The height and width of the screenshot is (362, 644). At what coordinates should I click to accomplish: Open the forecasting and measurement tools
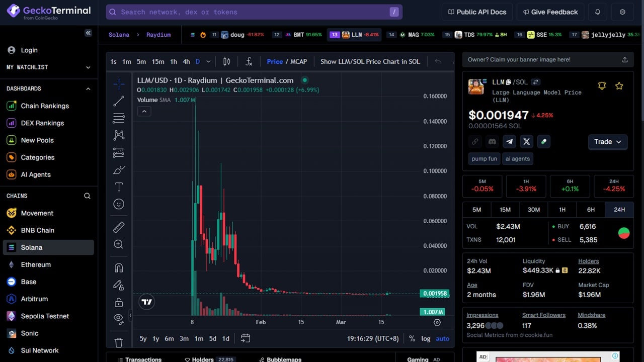tap(119, 152)
